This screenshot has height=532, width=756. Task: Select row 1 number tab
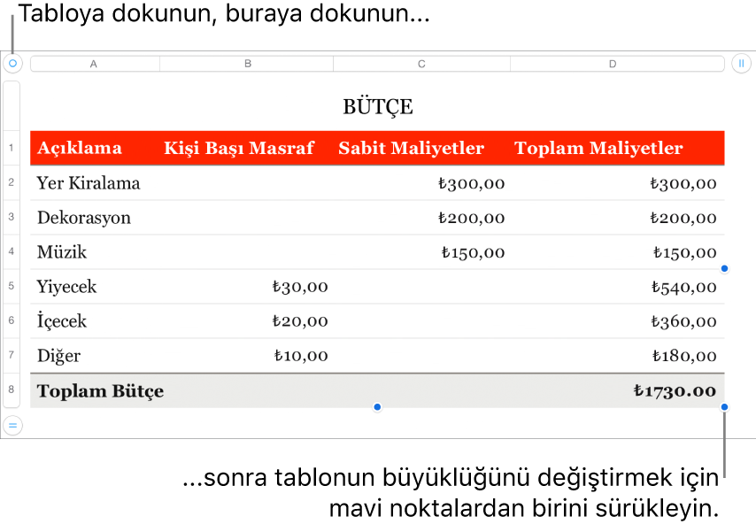tap(12, 148)
